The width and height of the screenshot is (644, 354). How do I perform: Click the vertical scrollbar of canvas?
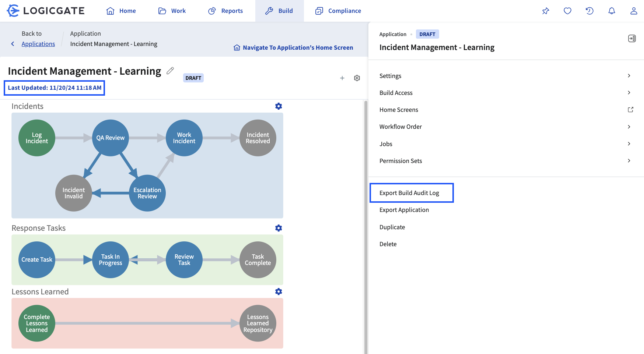click(x=366, y=227)
